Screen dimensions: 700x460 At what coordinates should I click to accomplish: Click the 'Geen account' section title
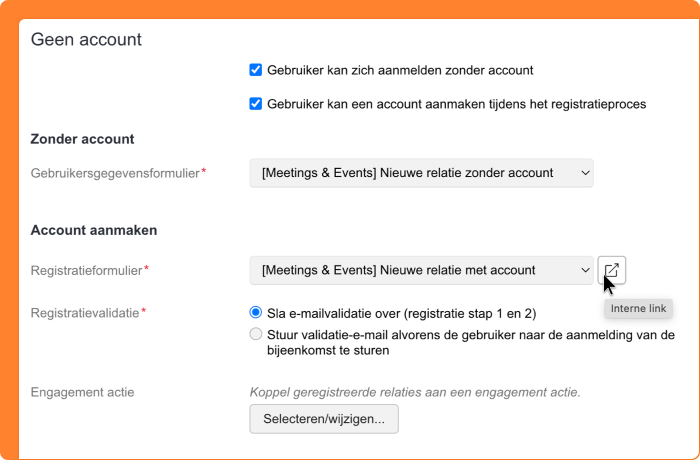click(86, 40)
